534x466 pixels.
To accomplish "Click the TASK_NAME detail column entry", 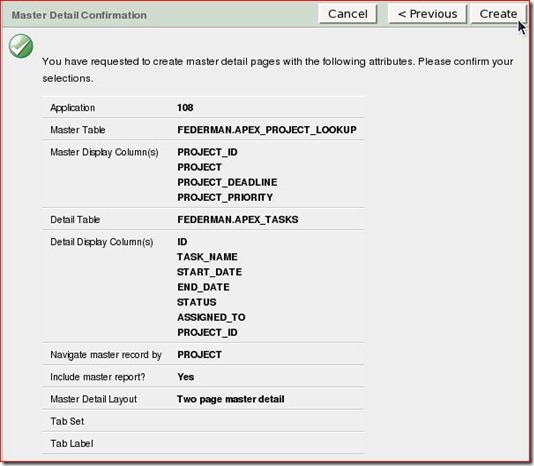I will point(207,257).
